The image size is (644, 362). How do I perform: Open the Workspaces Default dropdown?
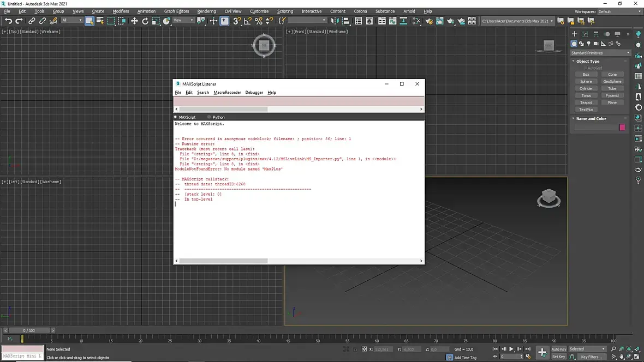coord(618,11)
